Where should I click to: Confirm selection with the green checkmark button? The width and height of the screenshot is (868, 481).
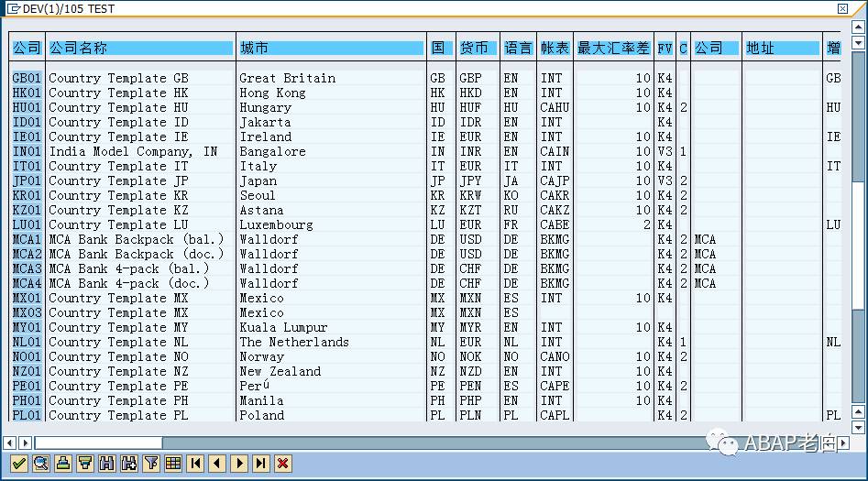point(19,464)
